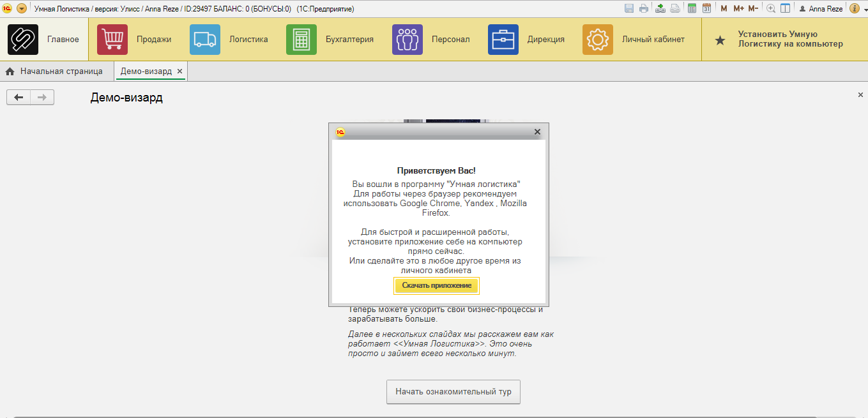Go back with the left arrow button
Viewport: 868px width, 418px height.
tap(19, 97)
